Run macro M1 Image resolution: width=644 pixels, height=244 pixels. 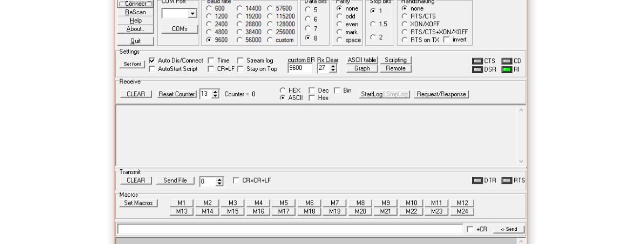coord(181,203)
